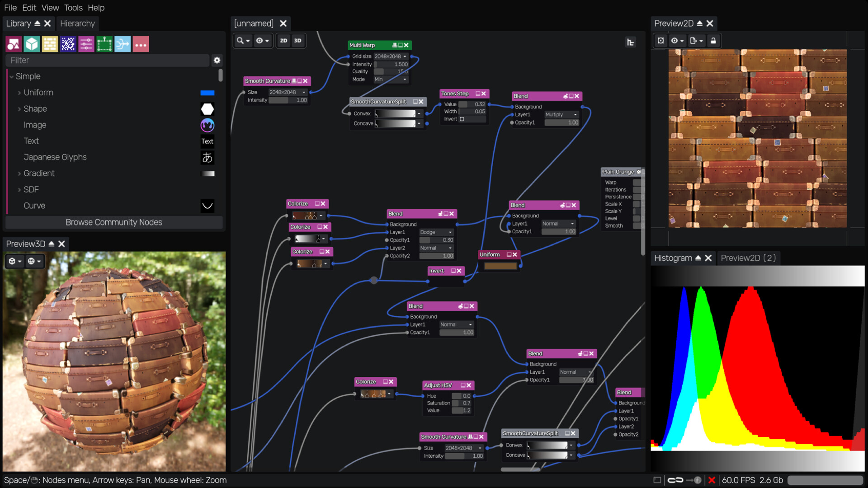Open Library filter settings gear button
The image size is (868, 488).
click(x=217, y=60)
